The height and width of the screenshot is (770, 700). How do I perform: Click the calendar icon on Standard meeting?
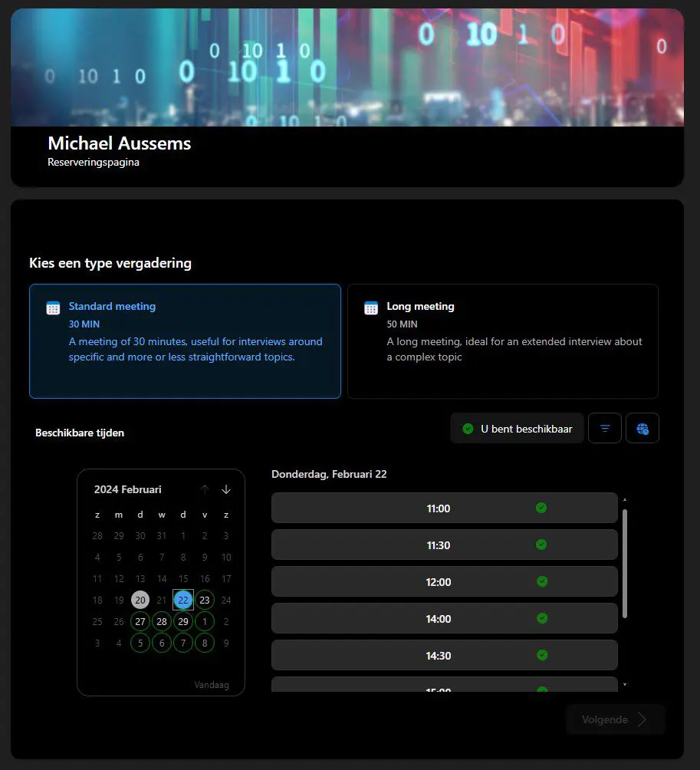53,308
